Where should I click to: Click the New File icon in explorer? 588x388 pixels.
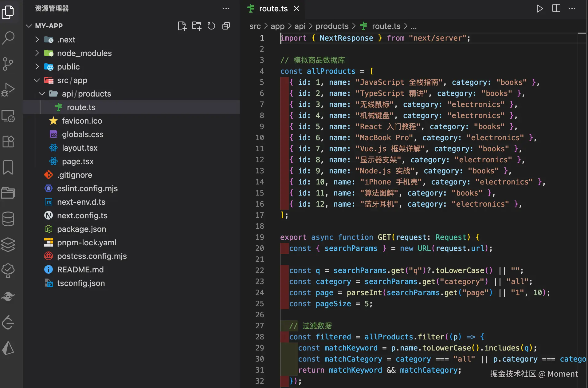pos(182,26)
